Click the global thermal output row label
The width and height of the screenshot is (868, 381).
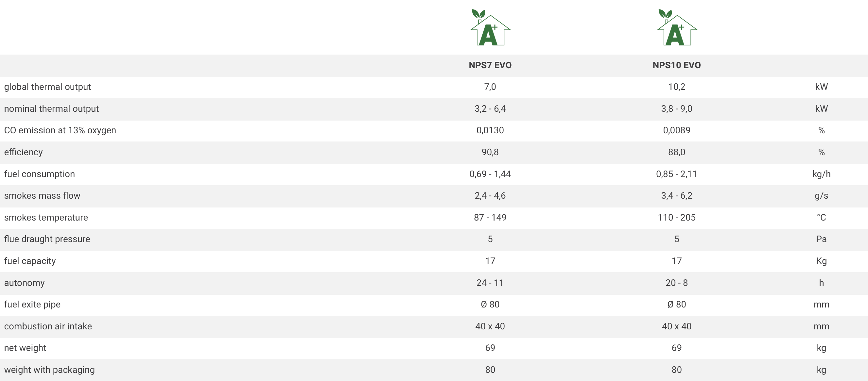tap(47, 87)
